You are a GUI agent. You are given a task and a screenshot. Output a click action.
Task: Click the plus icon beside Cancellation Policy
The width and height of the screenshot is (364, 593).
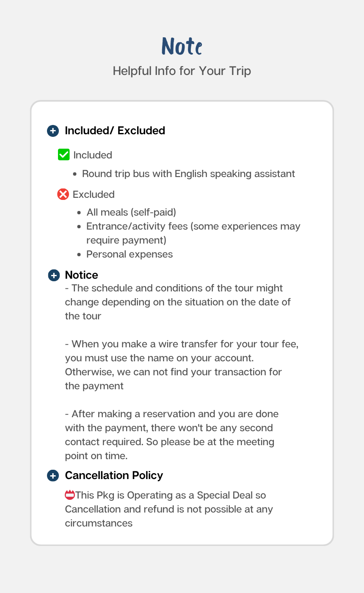[x=52, y=476]
